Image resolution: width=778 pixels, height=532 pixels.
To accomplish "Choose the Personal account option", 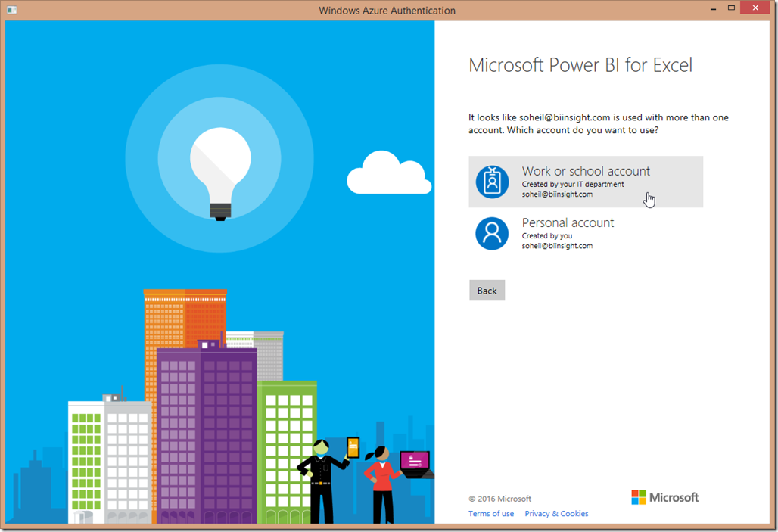I will click(x=586, y=233).
